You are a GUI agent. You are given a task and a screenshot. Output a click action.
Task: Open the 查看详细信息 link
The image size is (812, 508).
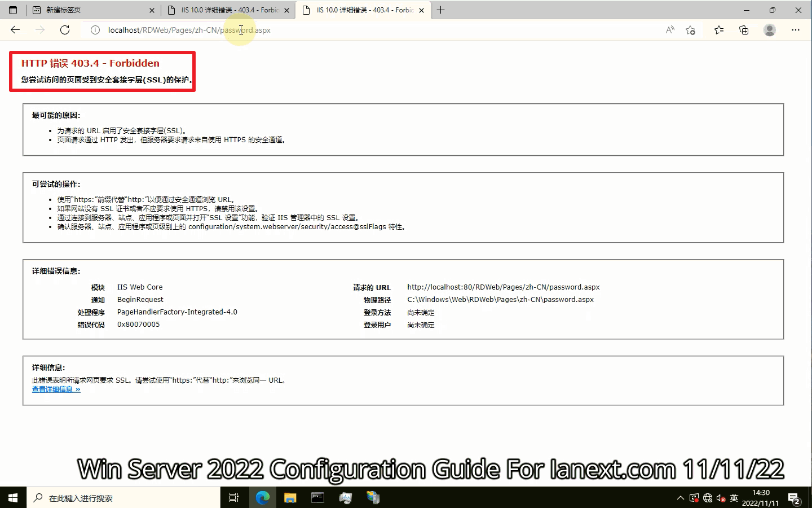coord(56,389)
